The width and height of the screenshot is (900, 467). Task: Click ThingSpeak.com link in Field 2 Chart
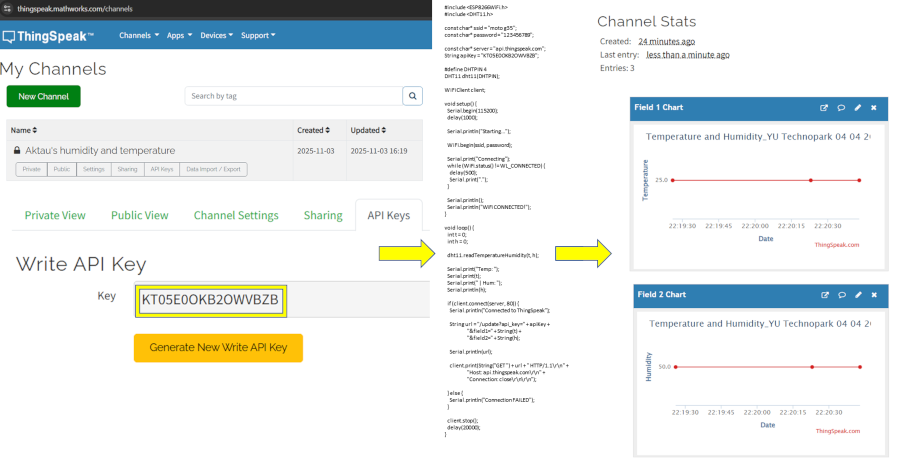pos(837,431)
